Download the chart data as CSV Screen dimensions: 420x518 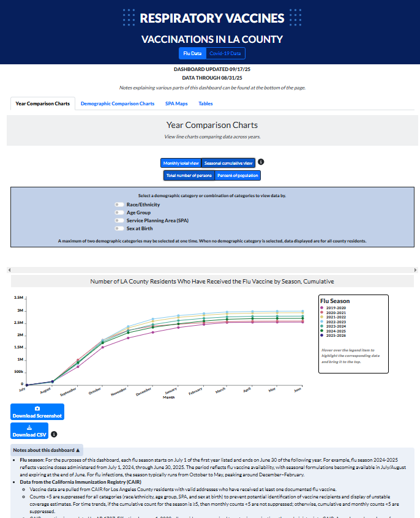[29, 431]
